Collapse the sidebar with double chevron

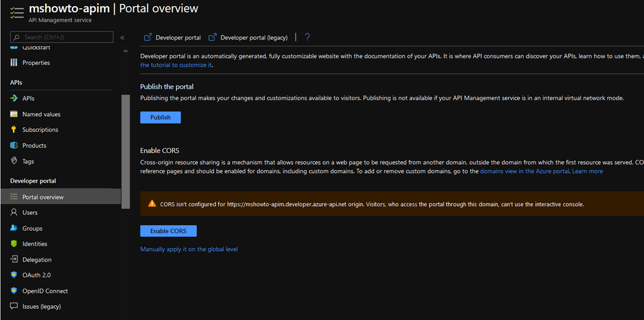[122, 37]
